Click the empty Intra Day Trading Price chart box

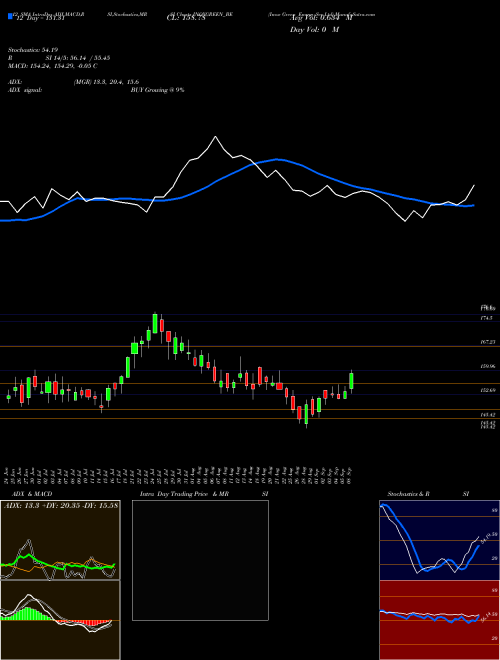(x=200, y=560)
